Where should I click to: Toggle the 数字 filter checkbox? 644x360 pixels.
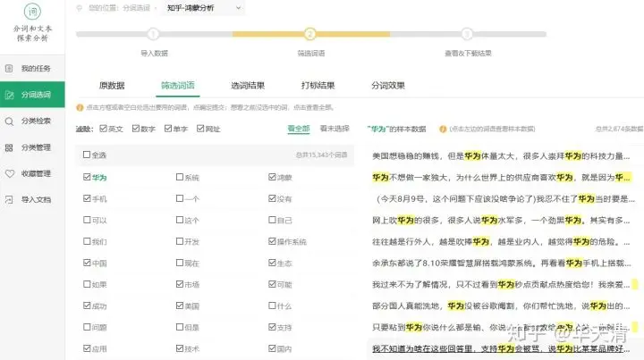coord(136,129)
